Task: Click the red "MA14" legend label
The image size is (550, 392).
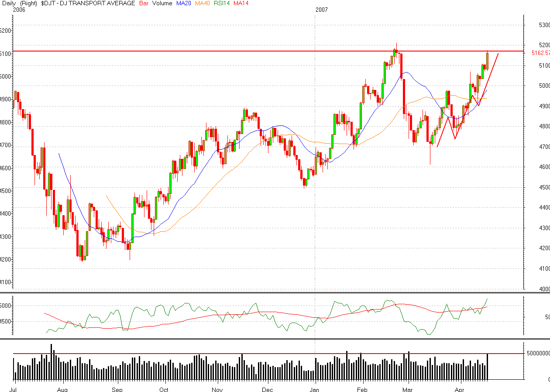Action: (x=241, y=3)
